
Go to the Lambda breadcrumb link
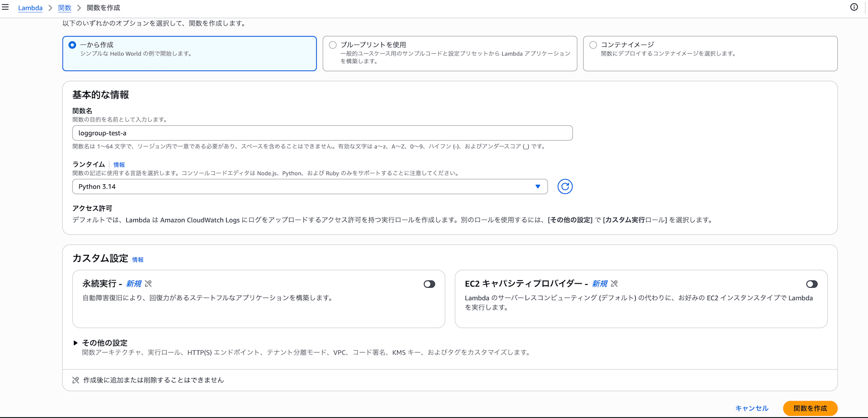30,8
